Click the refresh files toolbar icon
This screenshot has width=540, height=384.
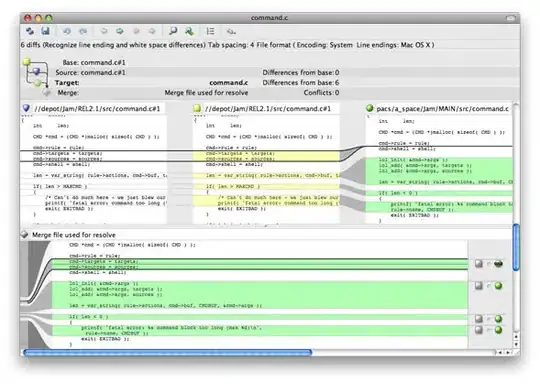click(30, 31)
